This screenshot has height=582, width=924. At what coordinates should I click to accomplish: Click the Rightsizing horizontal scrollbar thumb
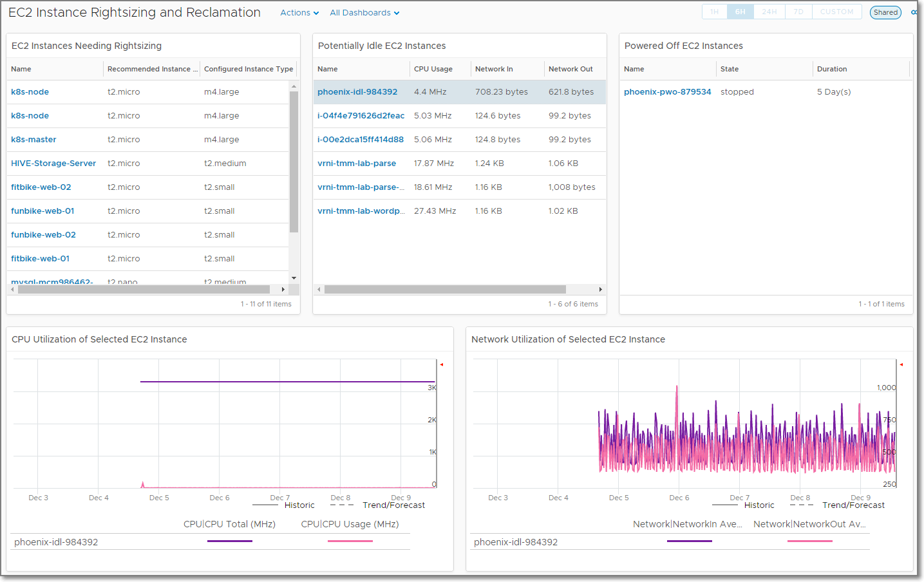click(x=144, y=290)
